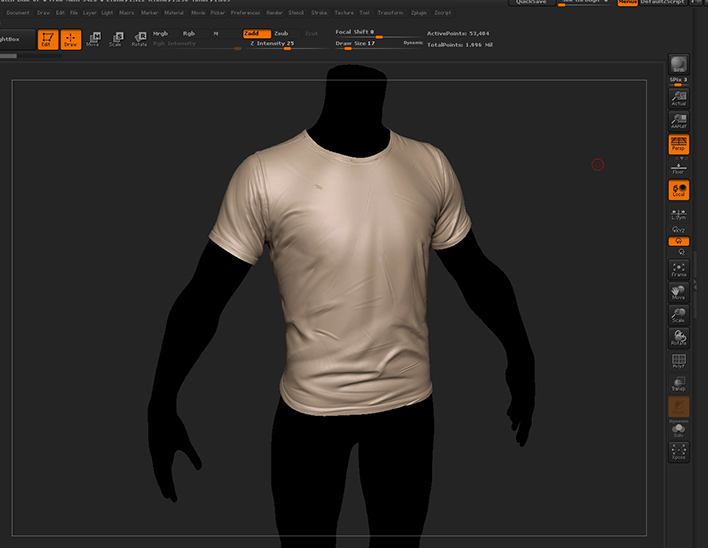708x548 pixels.
Task: Select the Scale tool in top shelf
Action: 116,39
